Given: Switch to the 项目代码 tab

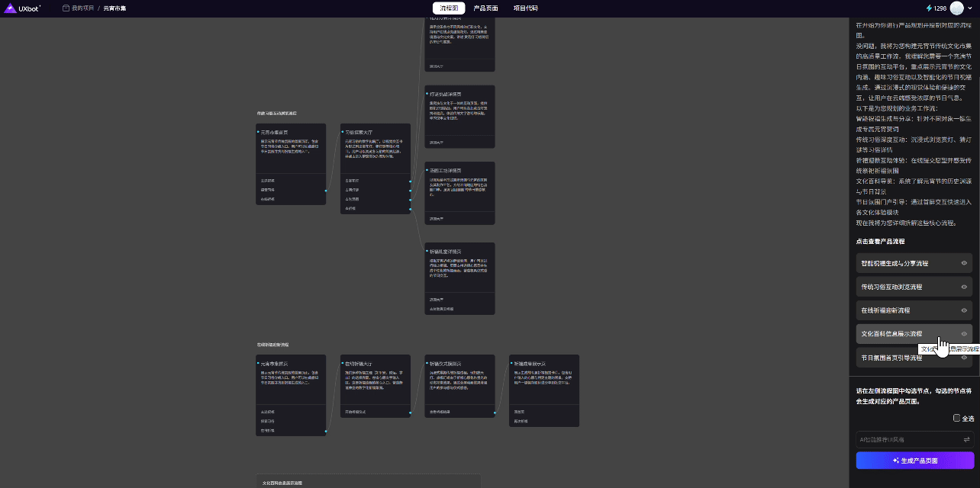Looking at the screenshot, I should pos(525,8).
